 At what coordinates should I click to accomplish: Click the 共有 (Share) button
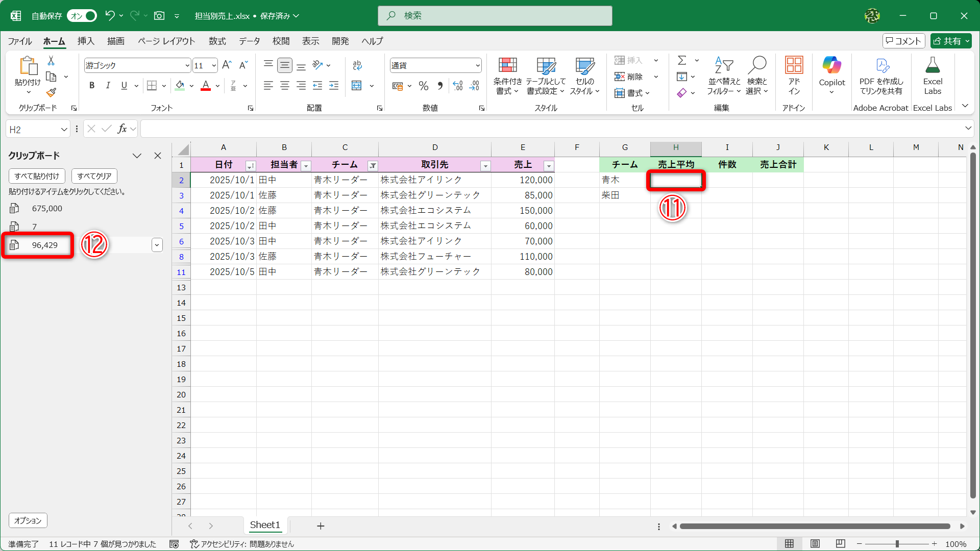[x=950, y=41]
